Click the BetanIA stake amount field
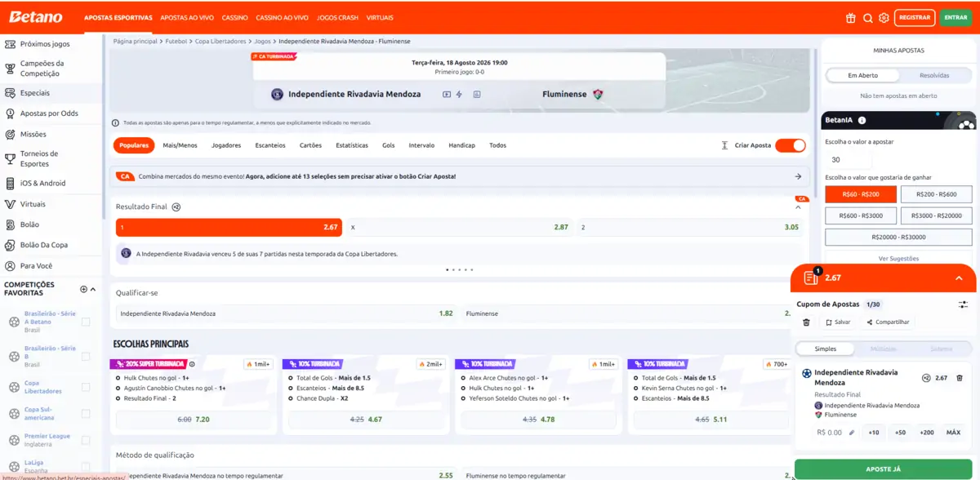The height and width of the screenshot is (480, 980). [x=849, y=160]
